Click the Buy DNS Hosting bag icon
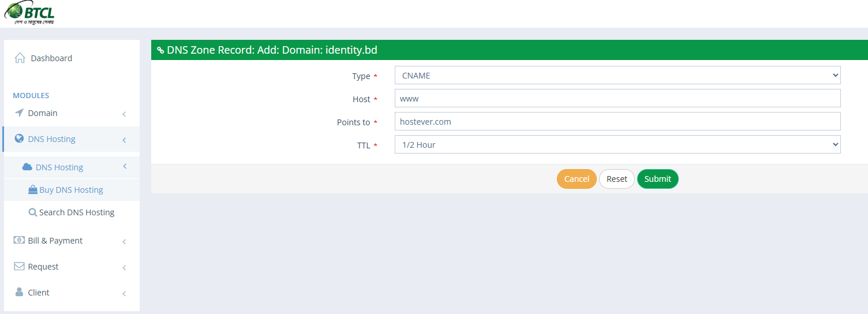 (x=33, y=189)
